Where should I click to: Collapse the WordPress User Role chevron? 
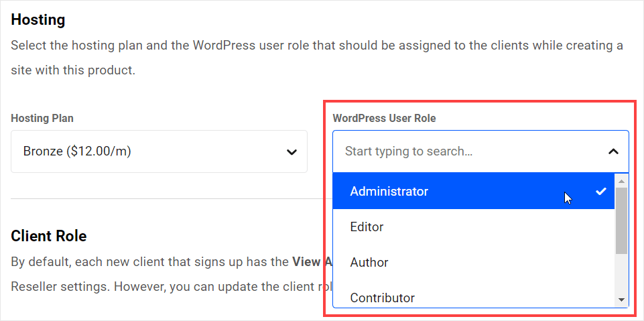[613, 152]
